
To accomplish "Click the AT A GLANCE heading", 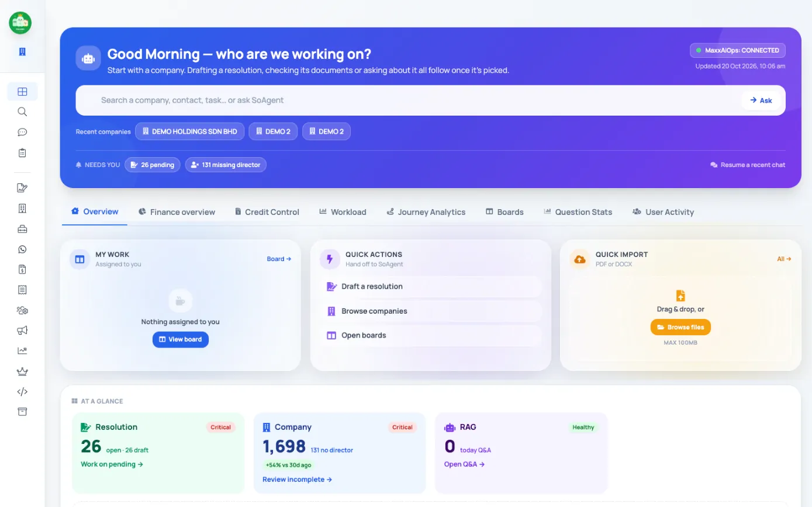I will [x=102, y=401].
